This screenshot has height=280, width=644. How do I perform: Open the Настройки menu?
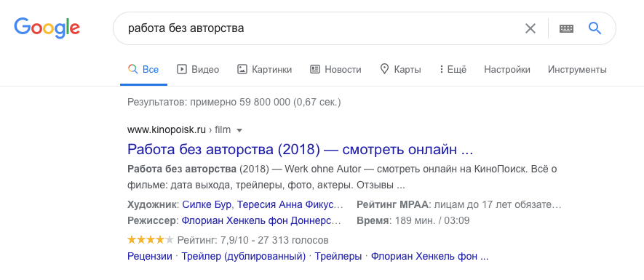[x=506, y=69]
